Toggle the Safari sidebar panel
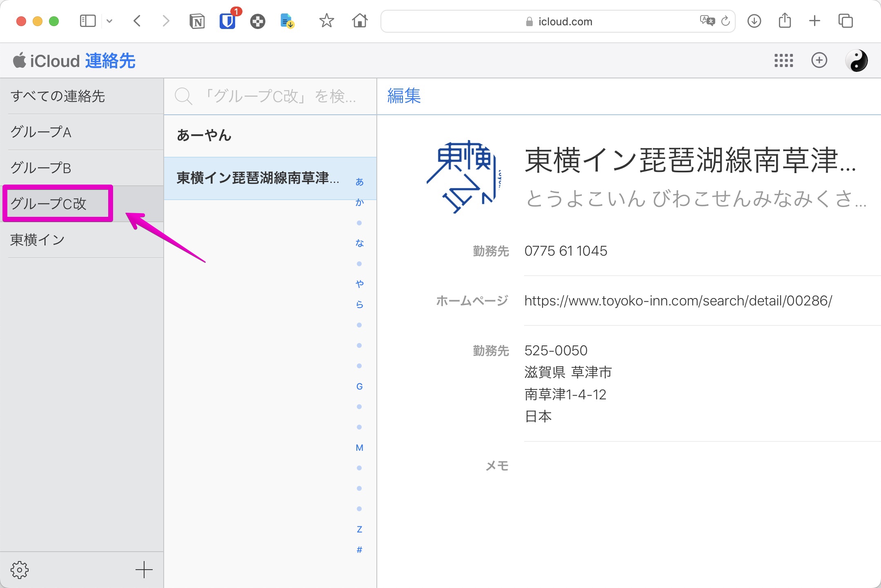The image size is (881, 588). tap(87, 21)
